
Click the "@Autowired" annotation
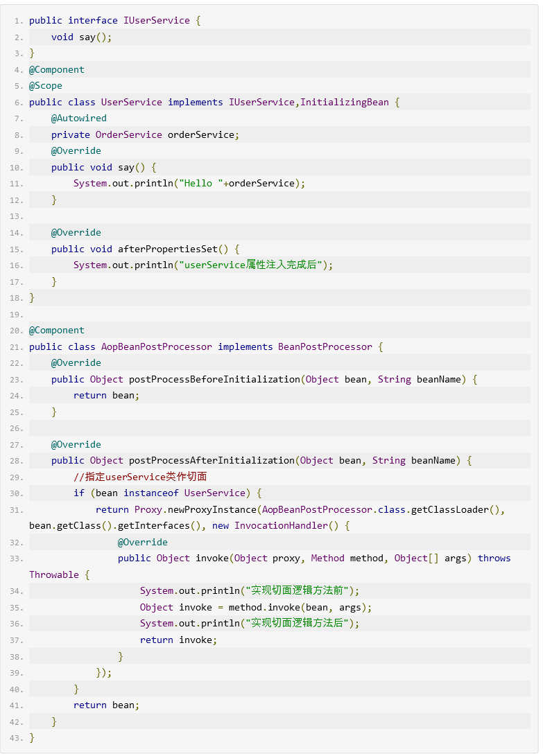[x=78, y=118]
